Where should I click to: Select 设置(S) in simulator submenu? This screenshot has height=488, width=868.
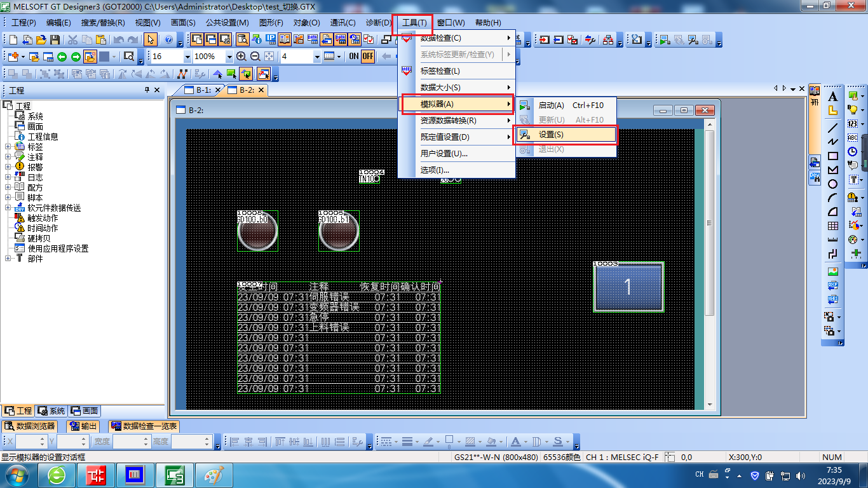tap(564, 135)
